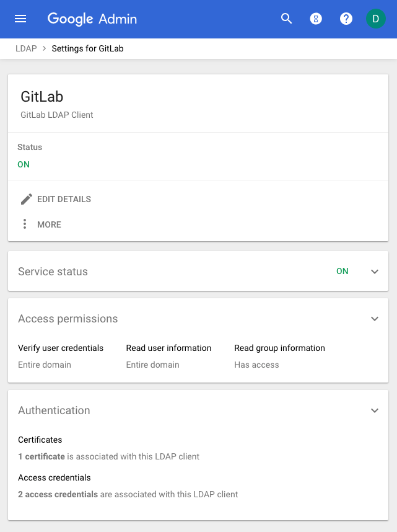The image size is (397, 532).
Task: Collapse the Authentication section
Action: pyautogui.click(x=375, y=410)
